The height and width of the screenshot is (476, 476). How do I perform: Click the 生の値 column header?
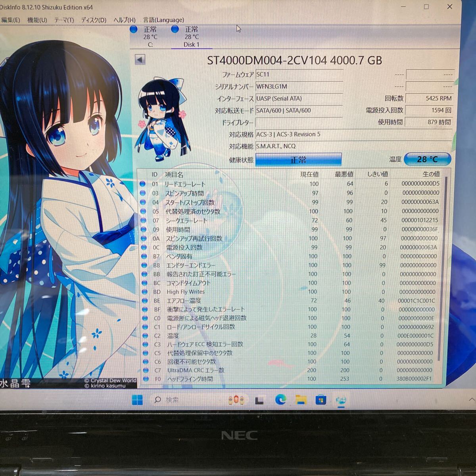point(431,174)
